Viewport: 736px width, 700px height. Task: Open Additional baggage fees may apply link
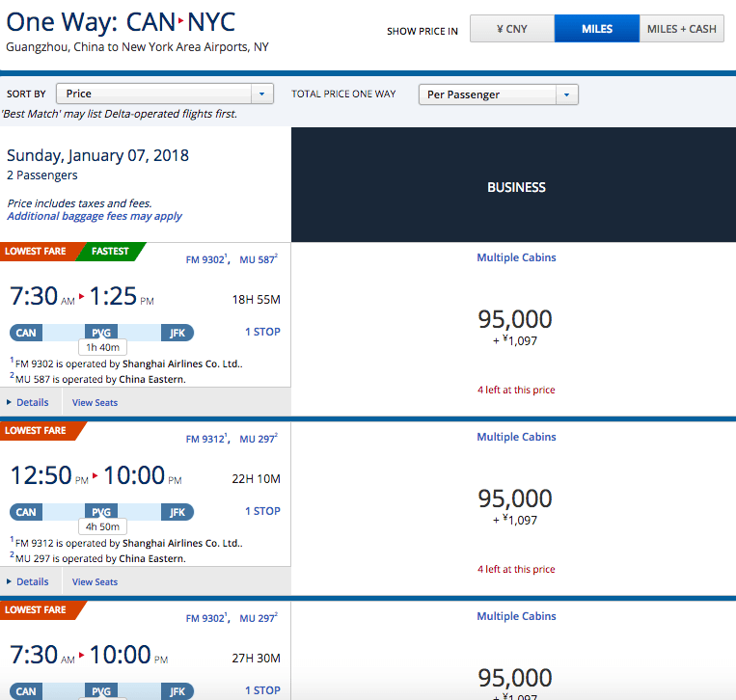pyautogui.click(x=95, y=216)
